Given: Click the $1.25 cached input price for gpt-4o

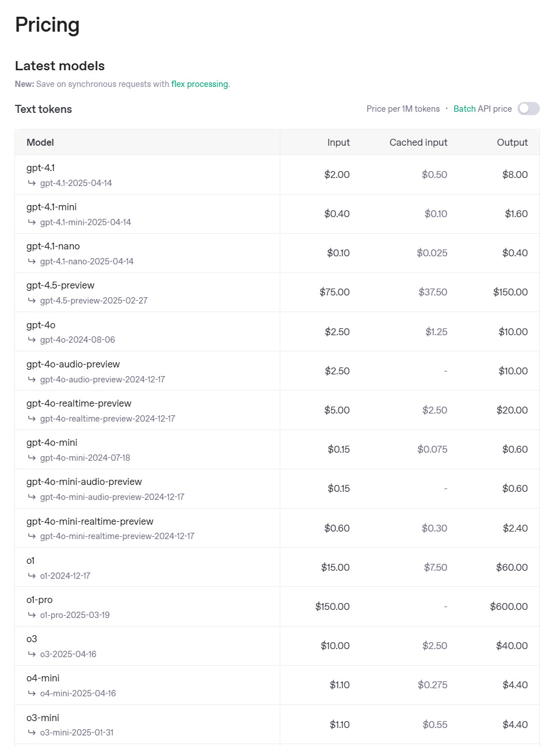Looking at the screenshot, I should (436, 332).
